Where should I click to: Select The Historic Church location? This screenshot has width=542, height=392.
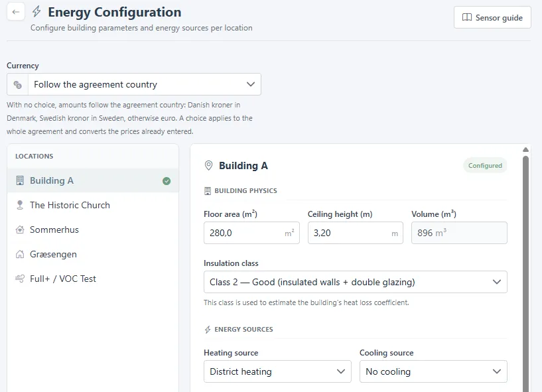point(93,205)
